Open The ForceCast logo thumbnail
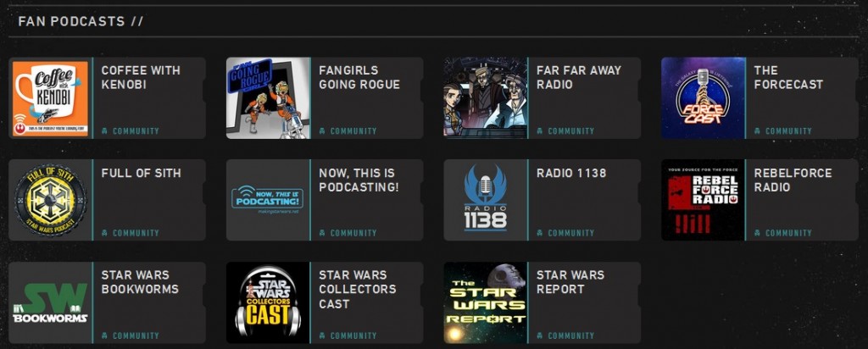The height and width of the screenshot is (349, 868). pyautogui.click(x=703, y=98)
